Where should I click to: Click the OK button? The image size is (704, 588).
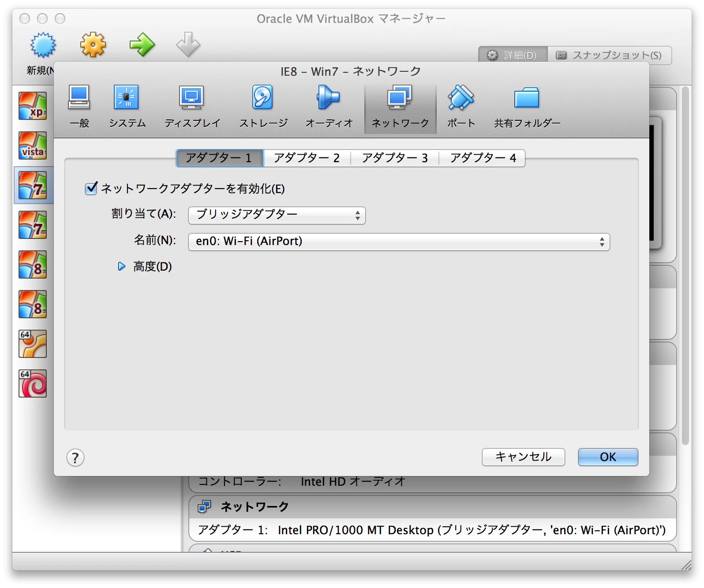pyautogui.click(x=608, y=457)
